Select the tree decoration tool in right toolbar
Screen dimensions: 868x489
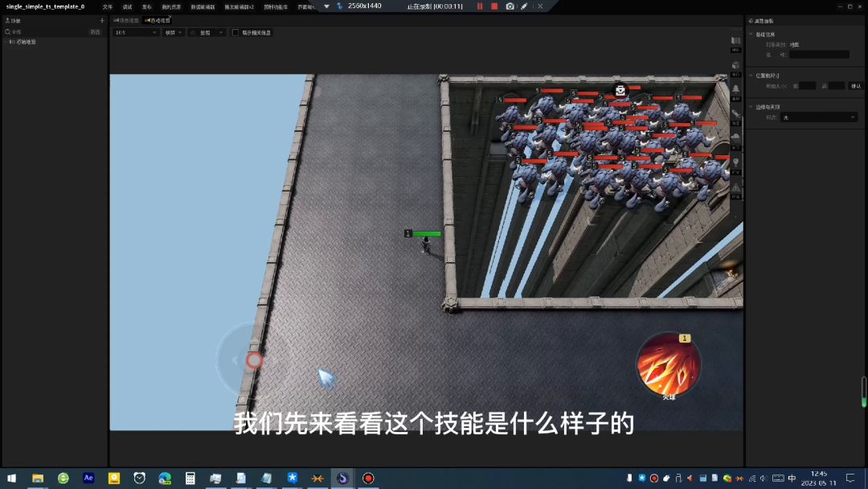[735, 89]
